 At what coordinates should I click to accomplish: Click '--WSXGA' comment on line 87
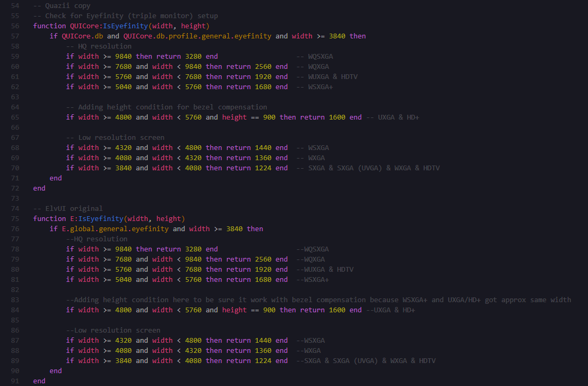tap(311, 340)
